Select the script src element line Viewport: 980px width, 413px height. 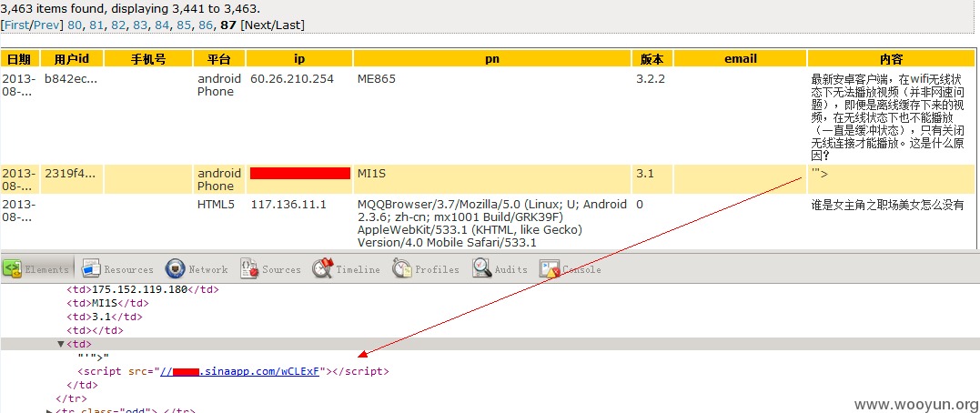(233, 371)
